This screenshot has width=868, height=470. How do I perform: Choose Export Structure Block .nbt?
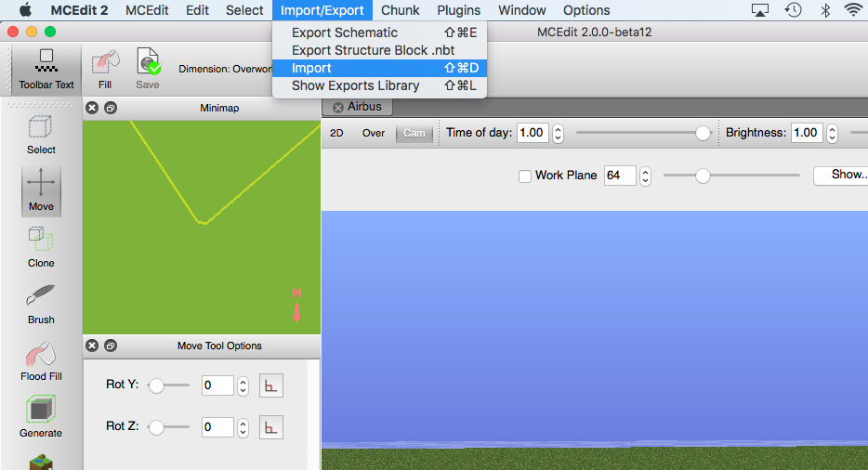tap(380, 50)
